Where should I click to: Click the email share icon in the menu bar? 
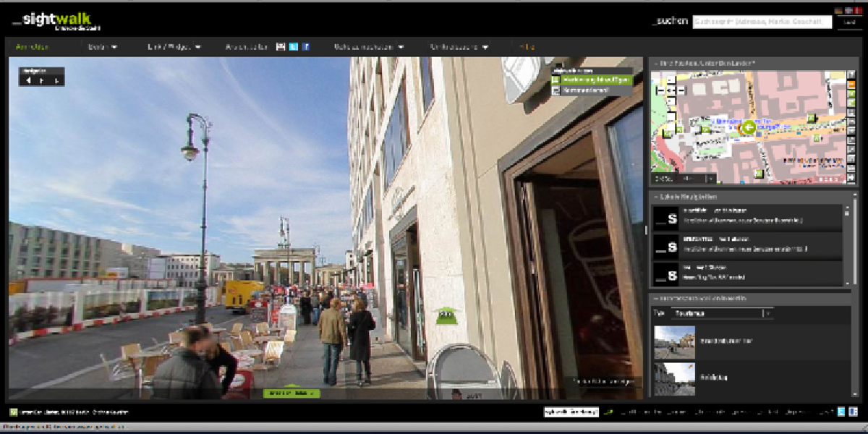pyautogui.click(x=281, y=47)
